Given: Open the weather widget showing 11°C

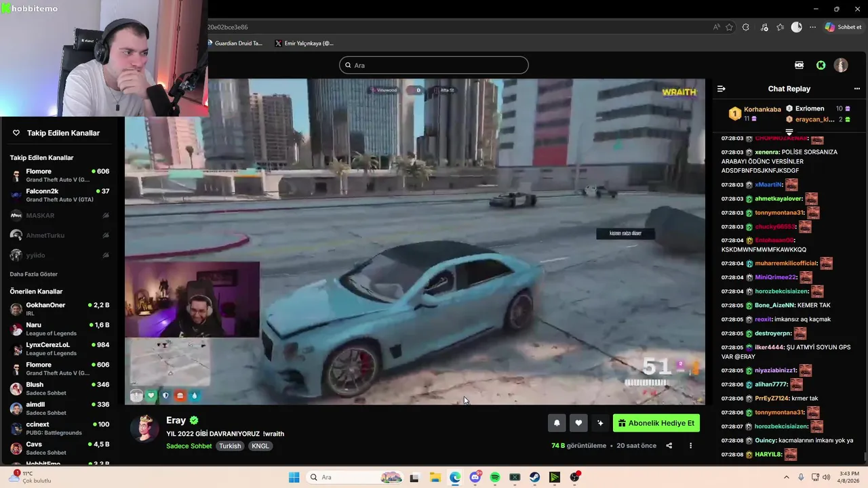Looking at the screenshot, I should [30, 477].
